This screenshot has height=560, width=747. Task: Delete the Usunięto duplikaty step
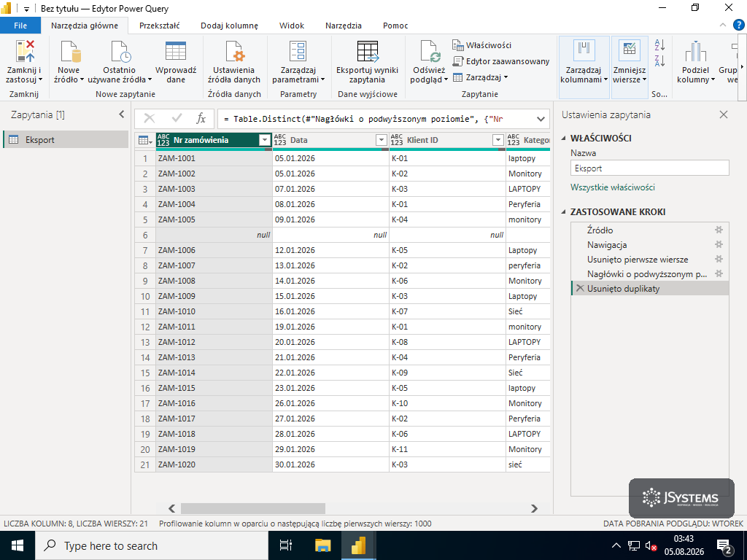pyautogui.click(x=580, y=288)
